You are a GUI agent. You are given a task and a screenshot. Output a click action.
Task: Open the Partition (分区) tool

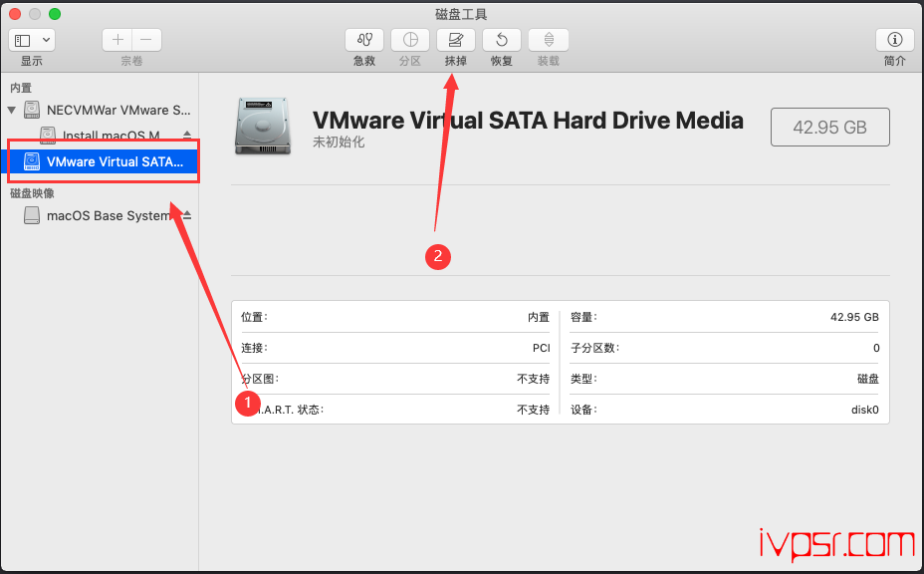pos(410,40)
